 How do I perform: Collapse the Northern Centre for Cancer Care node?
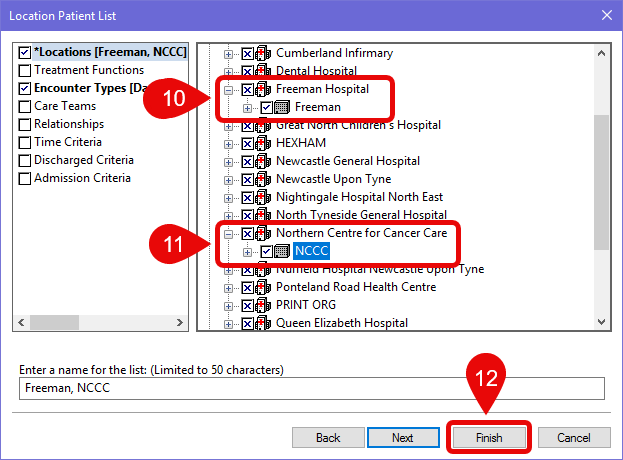[228, 234]
